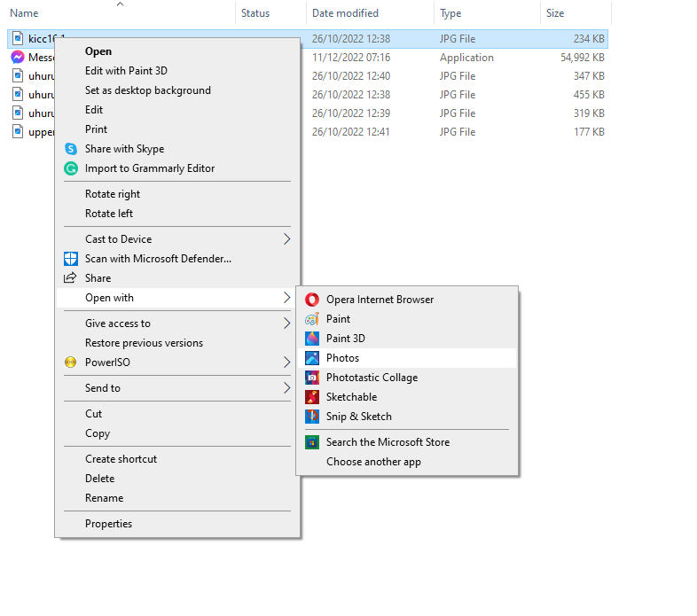The image size is (697, 616).
Task: Select Edit with Paint 3D
Action: click(x=126, y=71)
